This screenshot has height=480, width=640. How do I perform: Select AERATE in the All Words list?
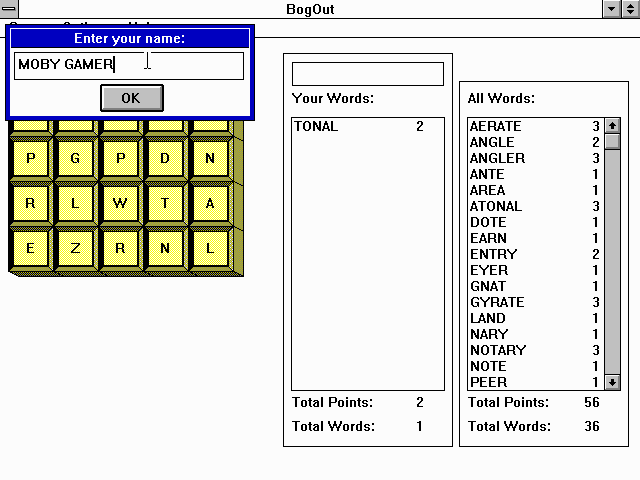tap(495, 126)
